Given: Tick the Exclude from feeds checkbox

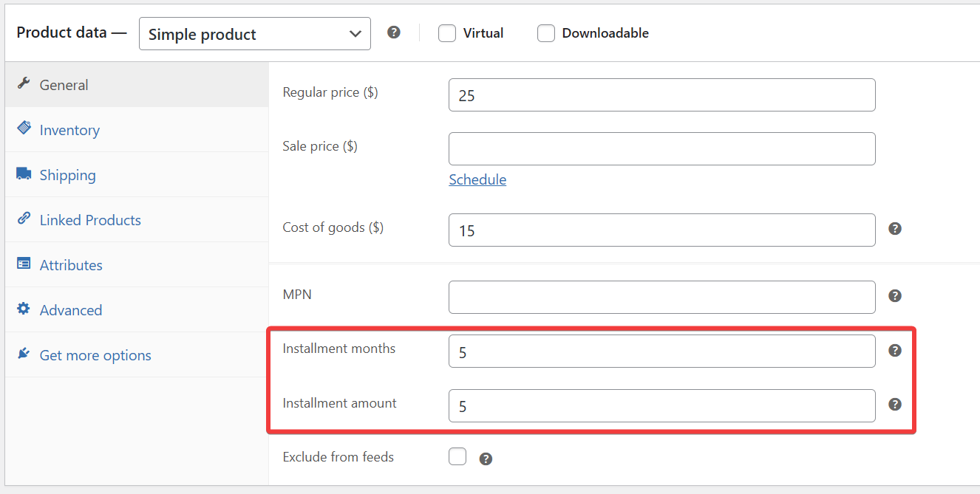Looking at the screenshot, I should tap(457, 456).
